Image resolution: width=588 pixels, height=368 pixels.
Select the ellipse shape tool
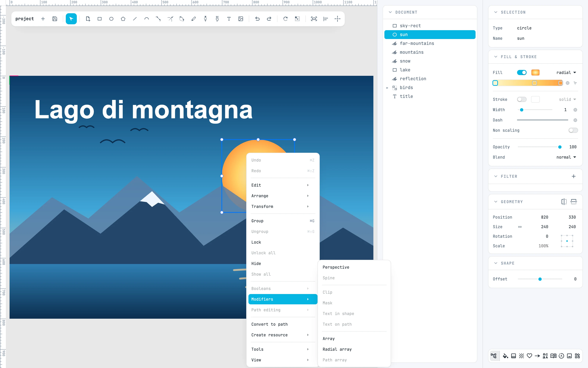tap(111, 19)
